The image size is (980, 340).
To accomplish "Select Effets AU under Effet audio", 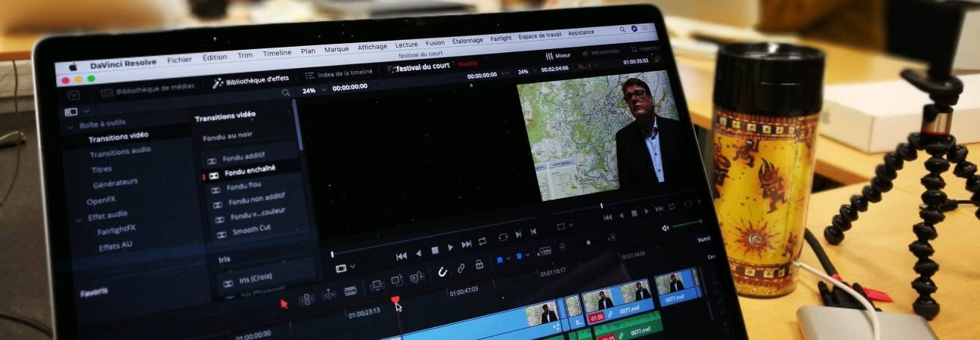I will 115,246.
